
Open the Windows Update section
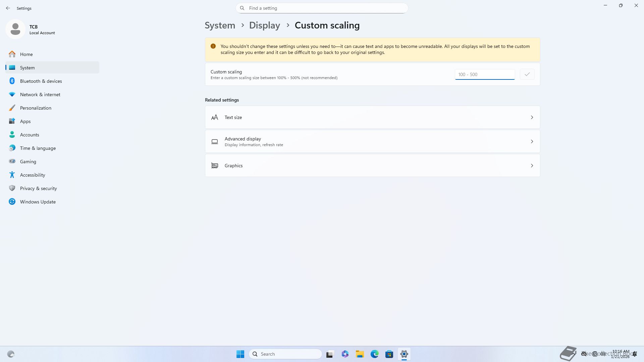coord(38,202)
